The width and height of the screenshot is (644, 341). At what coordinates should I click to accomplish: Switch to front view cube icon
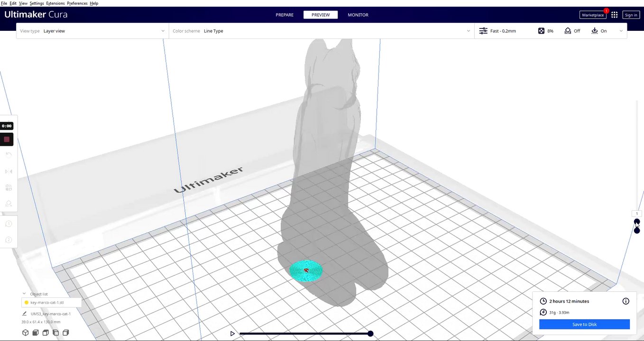coord(36,333)
